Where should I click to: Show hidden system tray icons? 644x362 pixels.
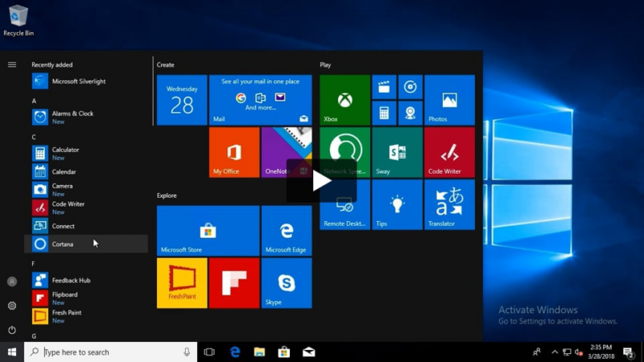pos(554,352)
